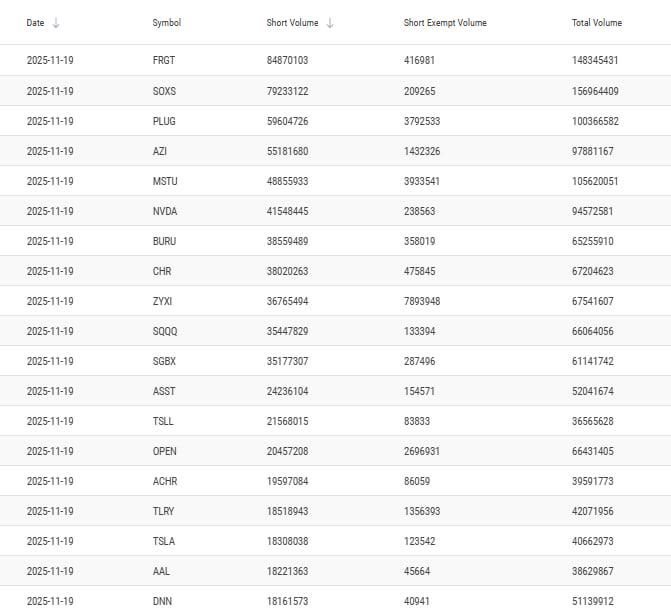Select the AZI symbol cell
Viewport: 671px width, 614px height.
pyautogui.click(x=160, y=151)
